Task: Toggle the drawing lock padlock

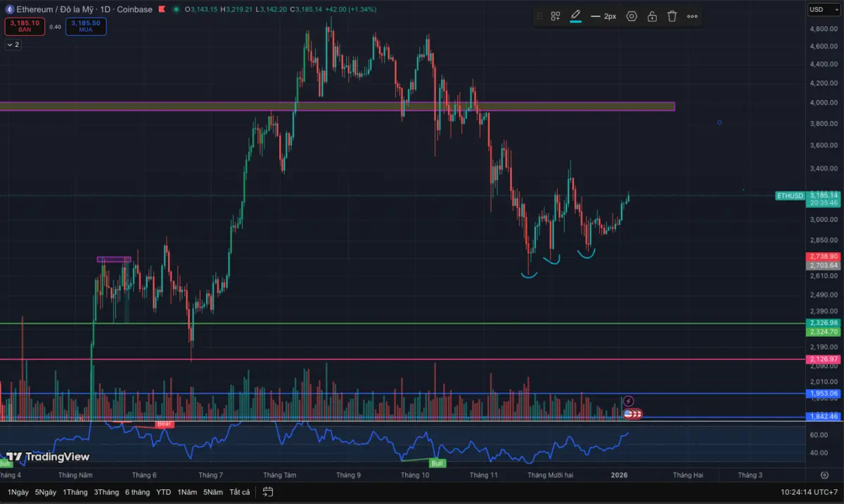Action: click(651, 16)
